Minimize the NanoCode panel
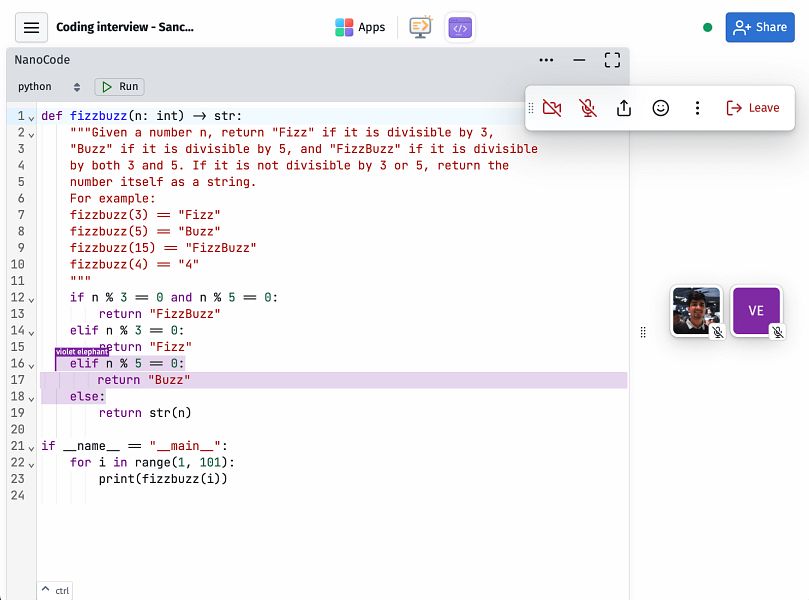This screenshot has height=600, width=809. coord(579,60)
